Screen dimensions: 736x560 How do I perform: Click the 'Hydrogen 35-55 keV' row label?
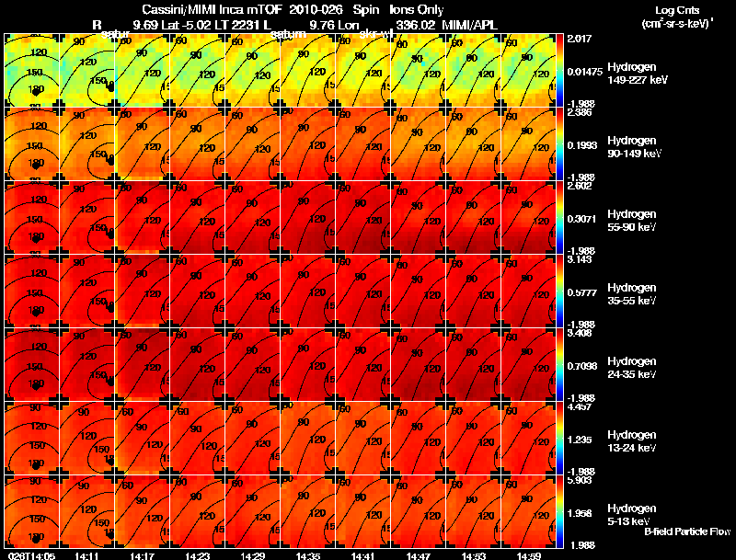[x=632, y=294]
